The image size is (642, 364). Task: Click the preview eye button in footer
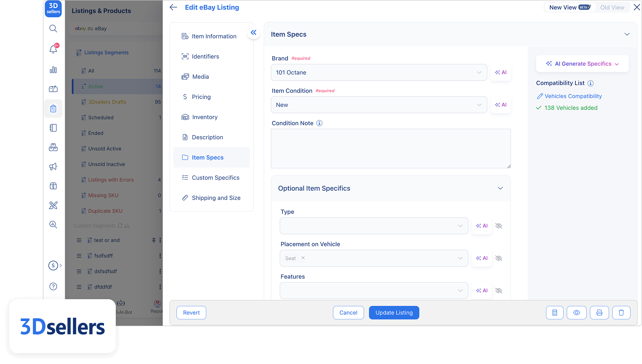click(577, 313)
